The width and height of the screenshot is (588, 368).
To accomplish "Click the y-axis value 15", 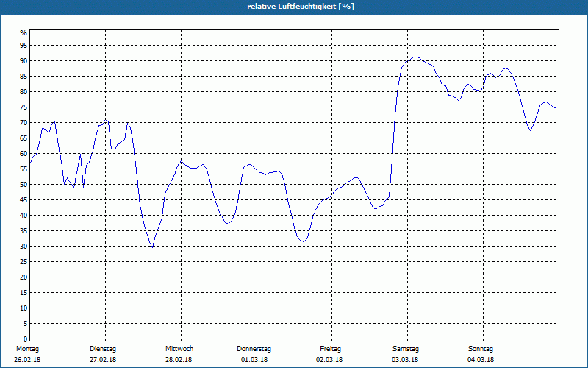I will pos(24,292).
